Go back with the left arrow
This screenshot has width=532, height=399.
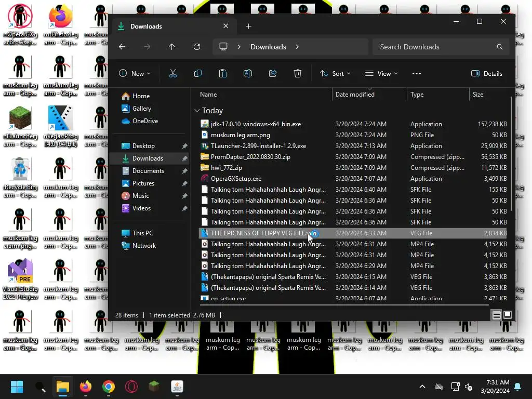pyautogui.click(x=122, y=47)
